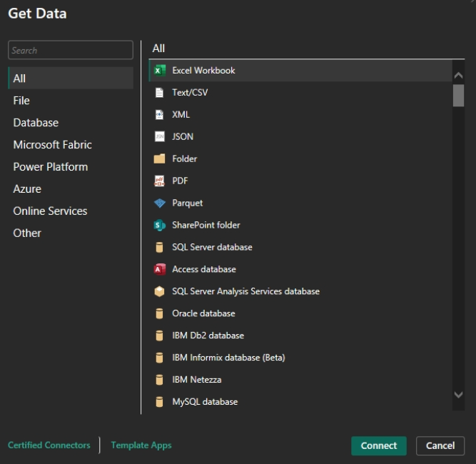
Task: Click the JSON file icon
Action: click(159, 136)
